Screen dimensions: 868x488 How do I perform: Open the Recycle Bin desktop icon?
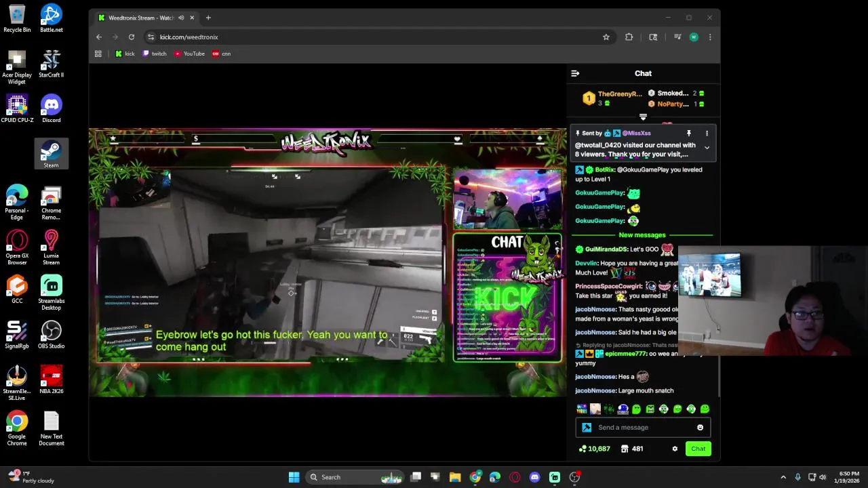click(17, 18)
